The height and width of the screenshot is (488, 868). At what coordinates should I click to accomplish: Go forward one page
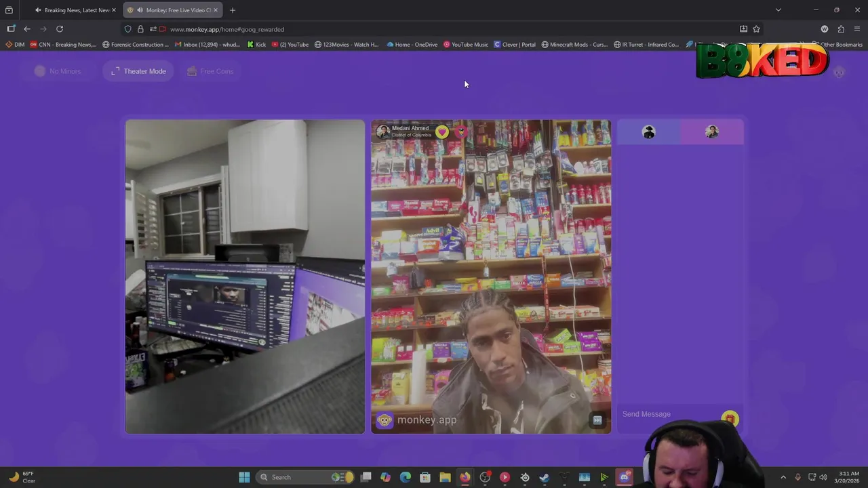(43, 29)
